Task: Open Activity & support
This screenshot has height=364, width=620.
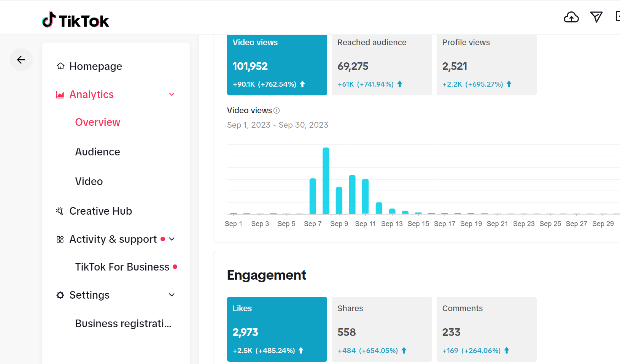Action: [113, 239]
